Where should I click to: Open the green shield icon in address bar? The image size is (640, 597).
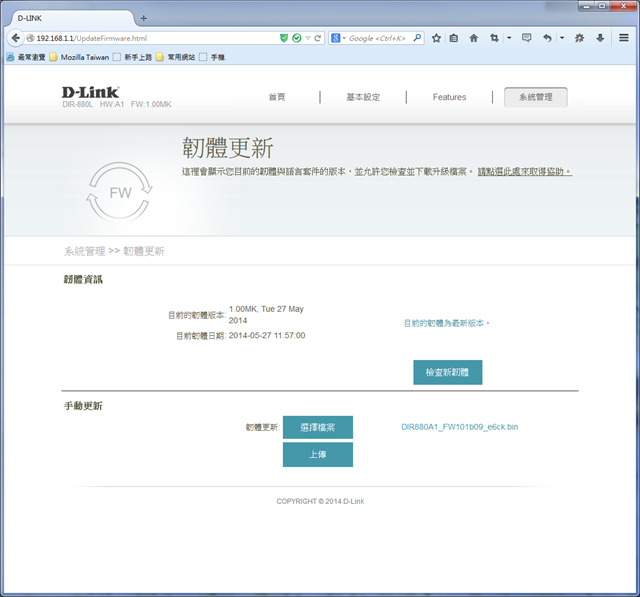[x=284, y=38]
